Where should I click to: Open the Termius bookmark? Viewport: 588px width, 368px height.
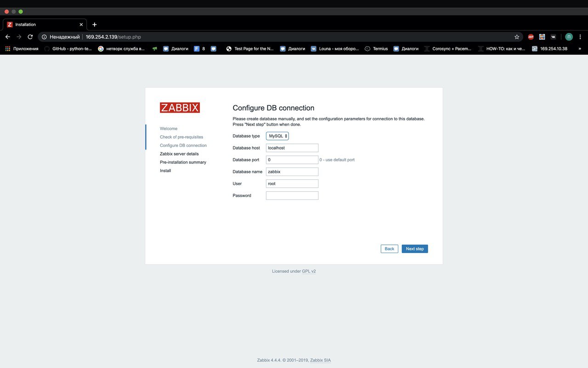pyautogui.click(x=376, y=48)
